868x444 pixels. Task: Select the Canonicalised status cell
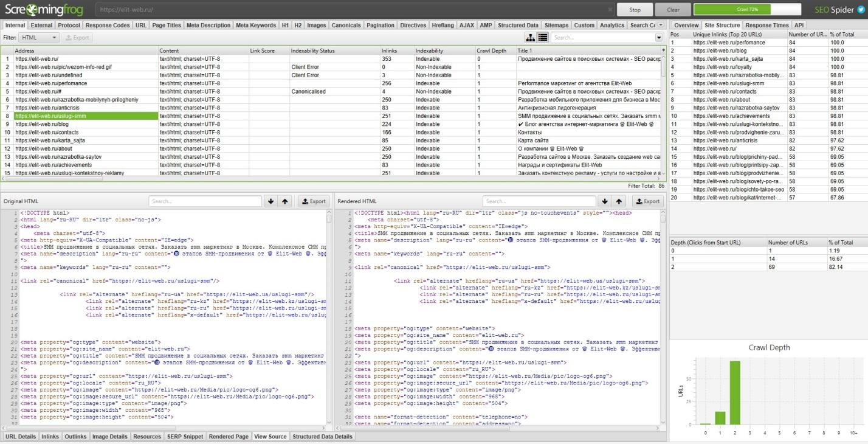pyautogui.click(x=335, y=91)
